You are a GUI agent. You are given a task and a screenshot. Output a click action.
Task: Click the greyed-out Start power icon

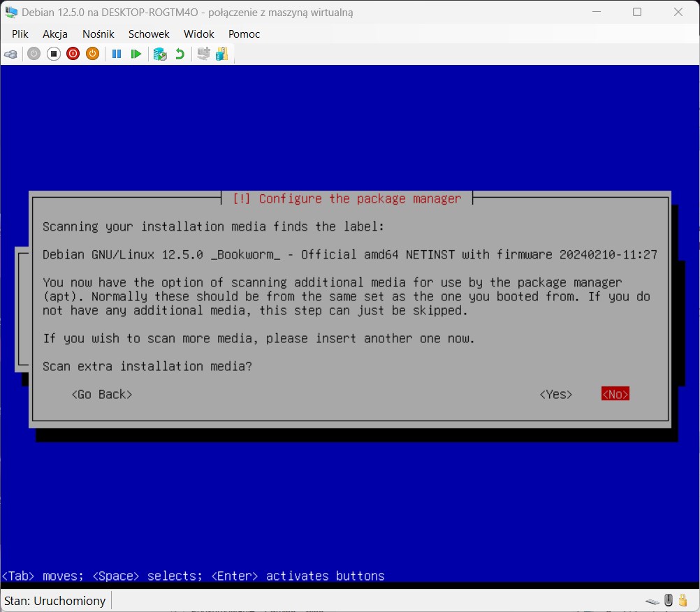coord(34,54)
